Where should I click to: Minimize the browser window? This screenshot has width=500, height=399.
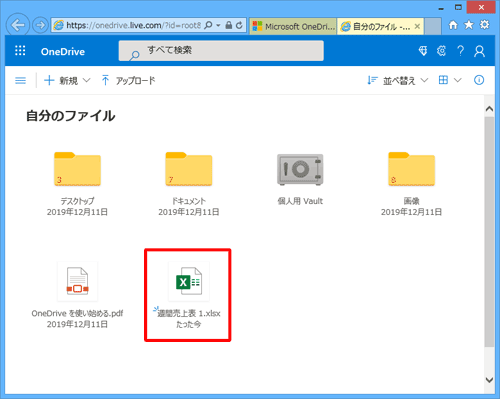tap(441, 8)
